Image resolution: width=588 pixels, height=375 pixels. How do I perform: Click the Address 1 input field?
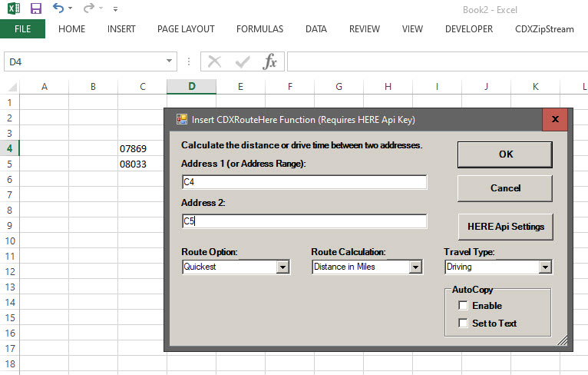[x=304, y=182]
